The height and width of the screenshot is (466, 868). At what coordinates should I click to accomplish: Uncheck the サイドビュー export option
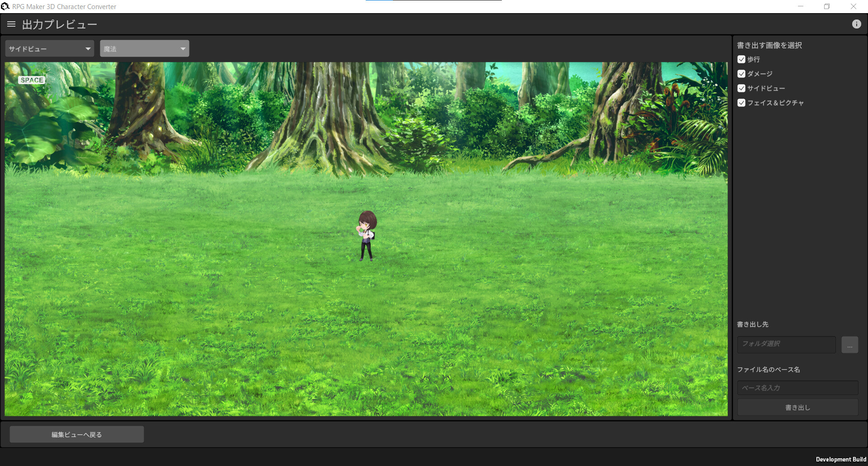[x=741, y=88]
